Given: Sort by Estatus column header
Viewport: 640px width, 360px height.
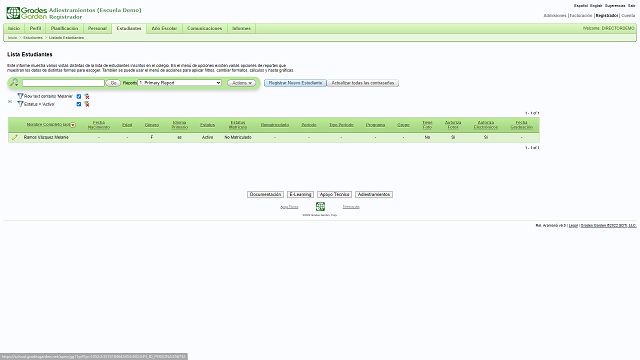Looking at the screenshot, I should 207,125.
